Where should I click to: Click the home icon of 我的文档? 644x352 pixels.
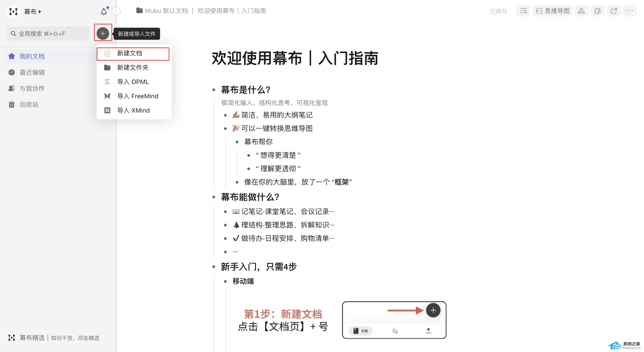coord(11,56)
